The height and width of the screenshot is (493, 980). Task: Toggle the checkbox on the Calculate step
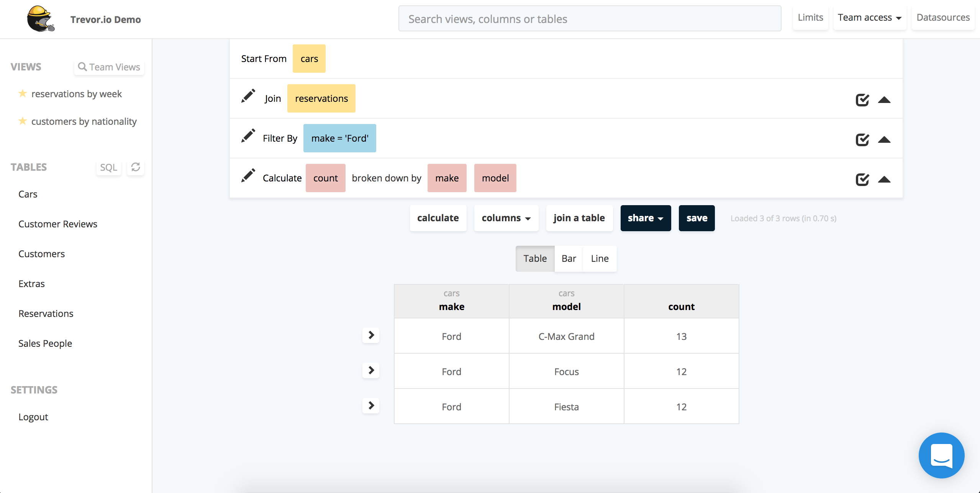tap(862, 180)
